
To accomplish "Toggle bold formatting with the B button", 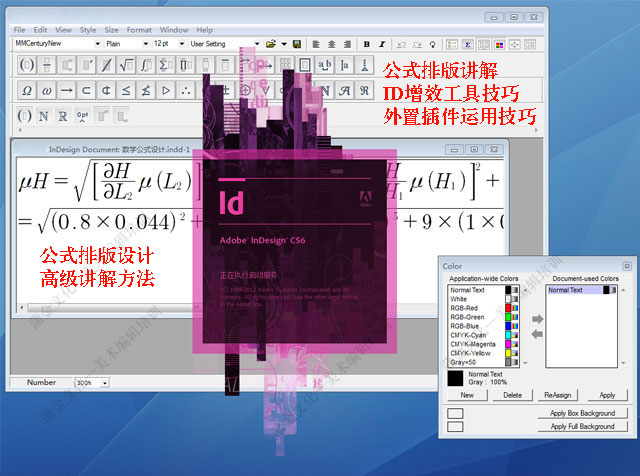I will click(x=367, y=44).
